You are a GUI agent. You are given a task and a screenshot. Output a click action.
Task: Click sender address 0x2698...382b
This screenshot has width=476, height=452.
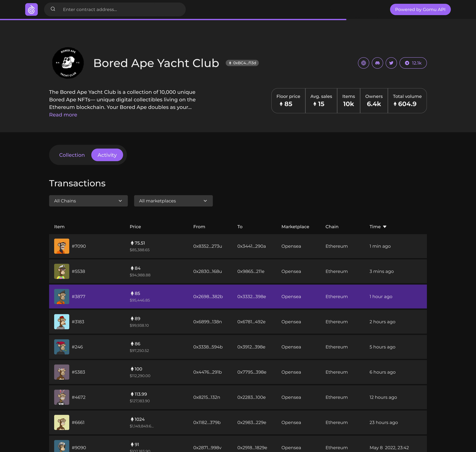(208, 297)
